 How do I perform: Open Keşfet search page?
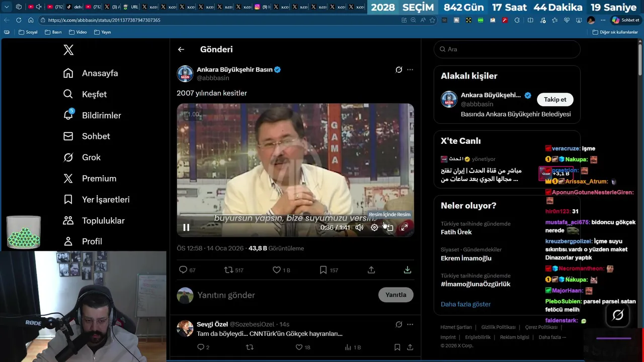pyautogui.click(x=85, y=95)
